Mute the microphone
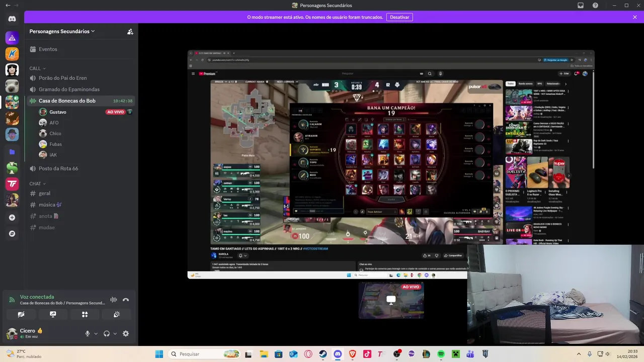 point(88,333)
